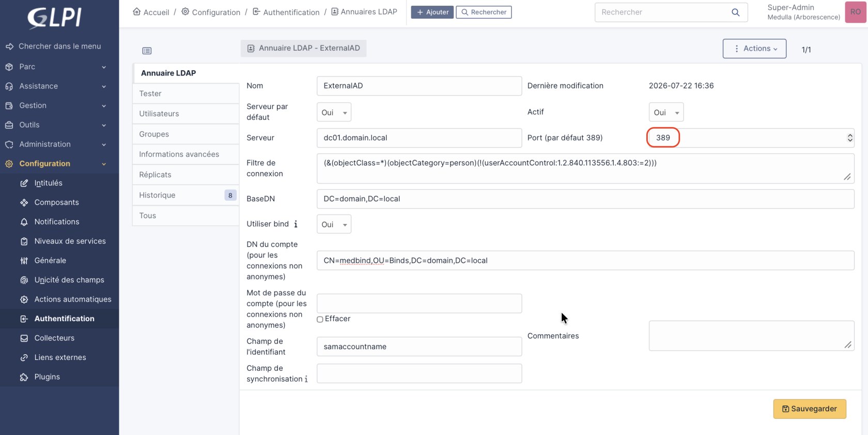Click the global Rechercher search box
Viewport: 868px width, 435px height.
click(x=671, y=12)
